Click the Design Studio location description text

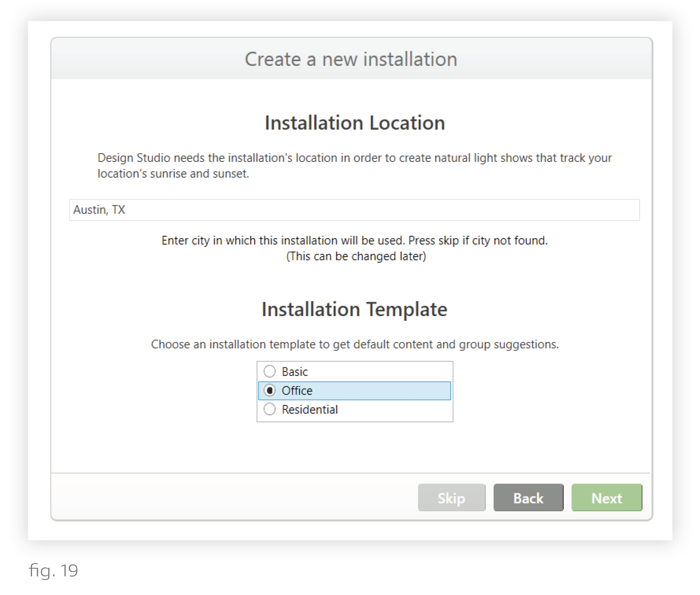pos(354,165)
